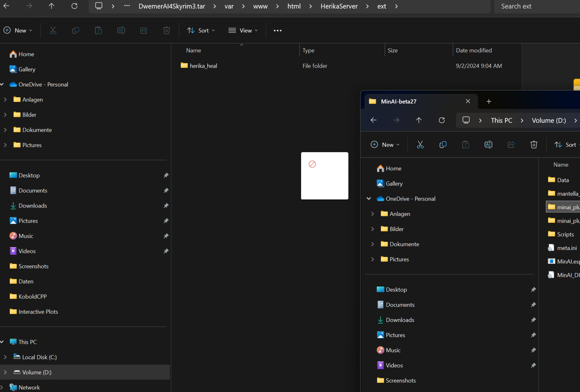Screen dimensions: 580x392
Task: Click Share icon in MinAI-beta27 window
Action: (x=511, y=145)
